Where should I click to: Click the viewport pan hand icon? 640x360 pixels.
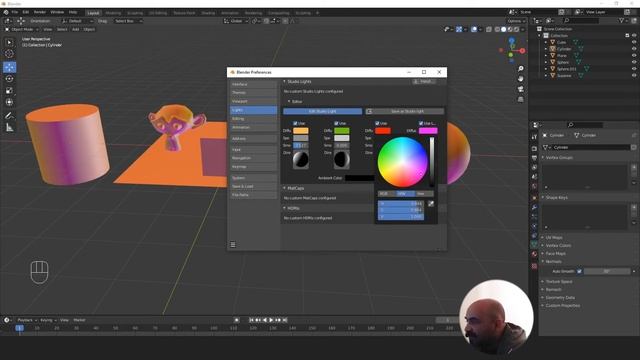tap(520, 79)
